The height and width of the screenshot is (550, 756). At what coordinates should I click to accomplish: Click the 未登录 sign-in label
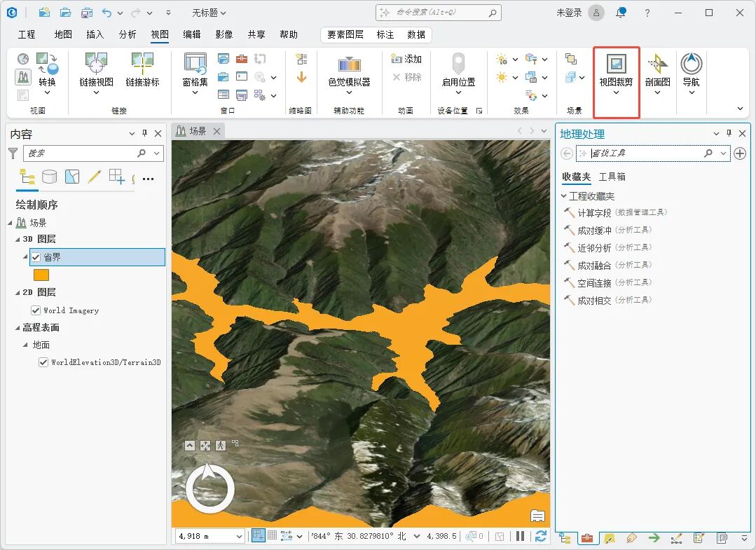[569, 13]
